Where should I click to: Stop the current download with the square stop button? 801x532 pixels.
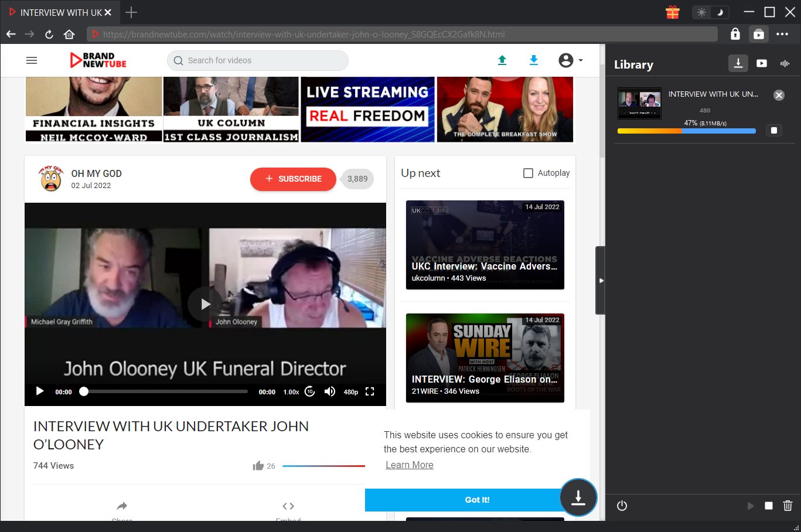click(773, 130)
